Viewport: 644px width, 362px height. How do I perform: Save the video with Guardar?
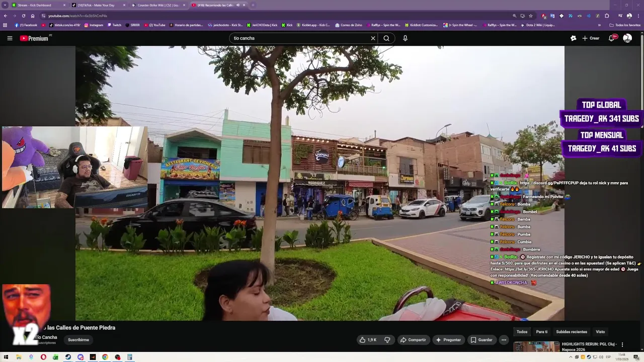point(481,340)
